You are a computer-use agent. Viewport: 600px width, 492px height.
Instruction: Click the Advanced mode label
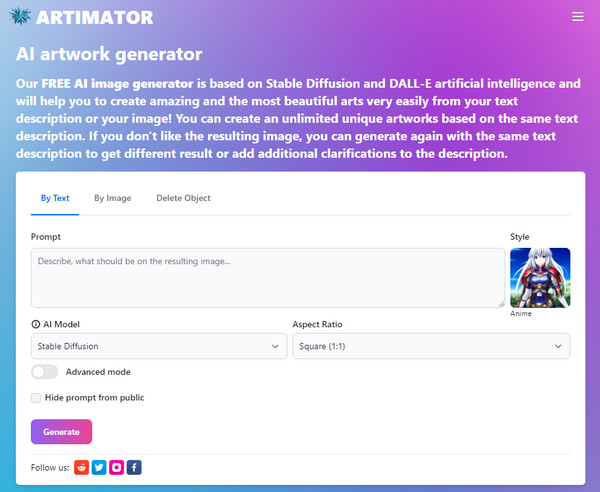pos(98,372)
